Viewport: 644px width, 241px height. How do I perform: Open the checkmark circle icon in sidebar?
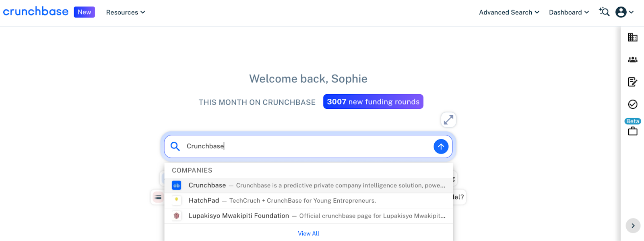(632, 104)
